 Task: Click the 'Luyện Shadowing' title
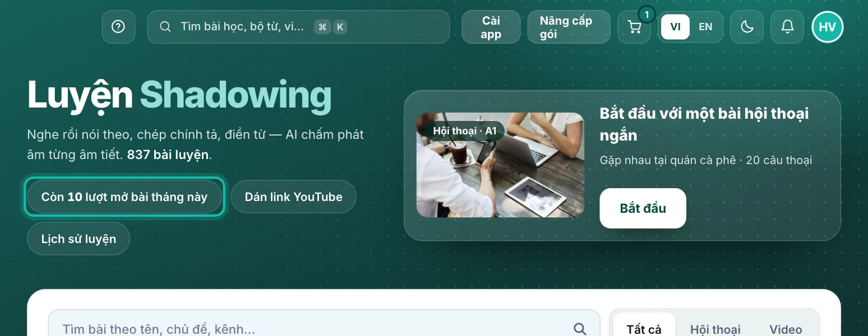point(179,95)
